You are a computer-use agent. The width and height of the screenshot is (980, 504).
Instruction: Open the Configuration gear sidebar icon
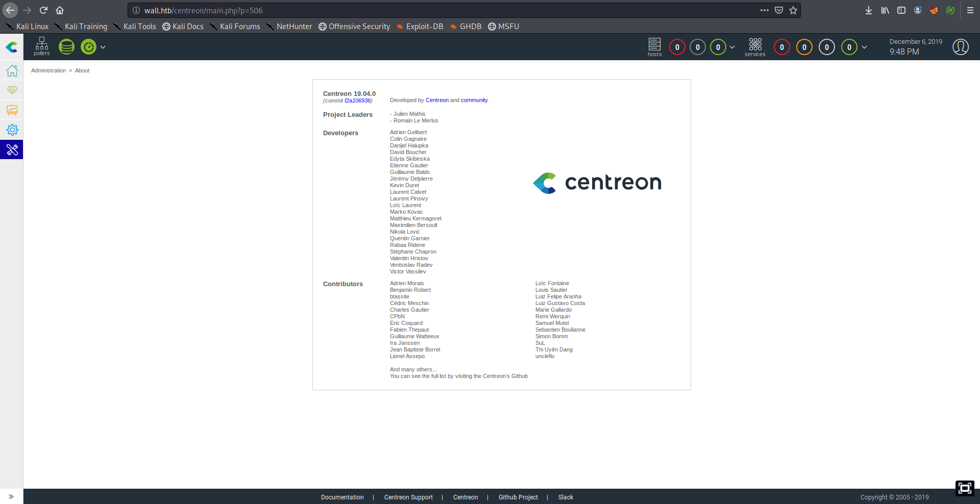pyautogui.click(x=12, y=130)
